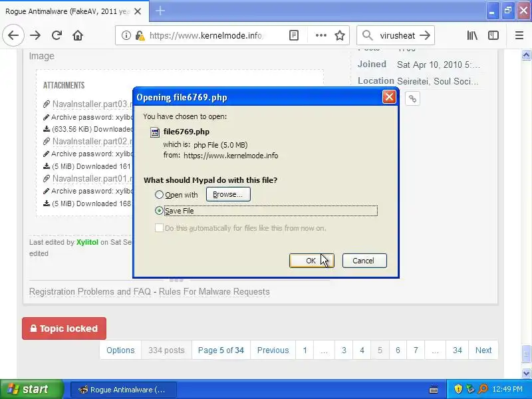The width and height of the screenshot is (532, 399).
Task: Click the file6769.php file icon
Action: (155, 132)
